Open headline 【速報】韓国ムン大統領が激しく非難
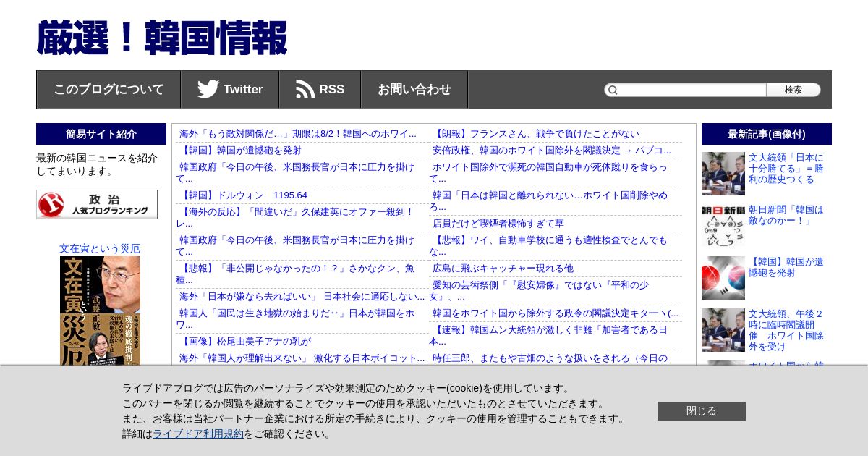 point(548,336)
